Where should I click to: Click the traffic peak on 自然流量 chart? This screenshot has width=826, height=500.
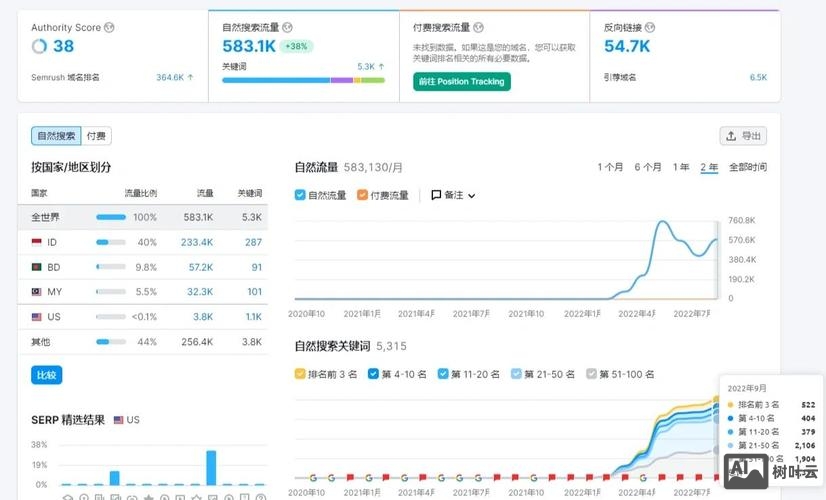pos(663,222)
